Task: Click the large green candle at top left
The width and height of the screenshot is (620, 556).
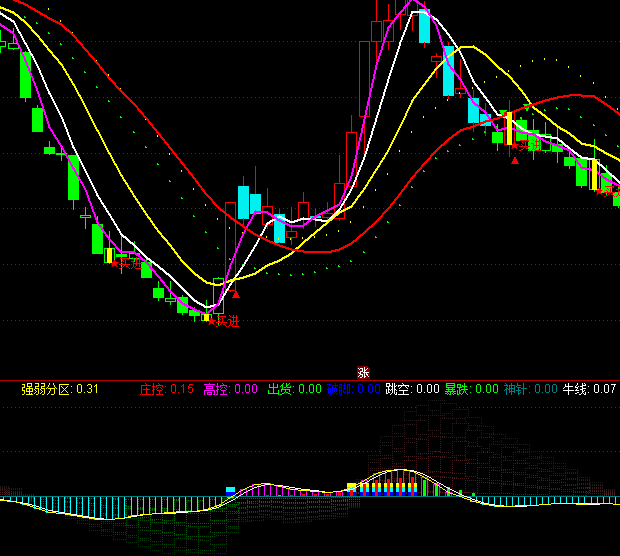Action: point(26,75)
